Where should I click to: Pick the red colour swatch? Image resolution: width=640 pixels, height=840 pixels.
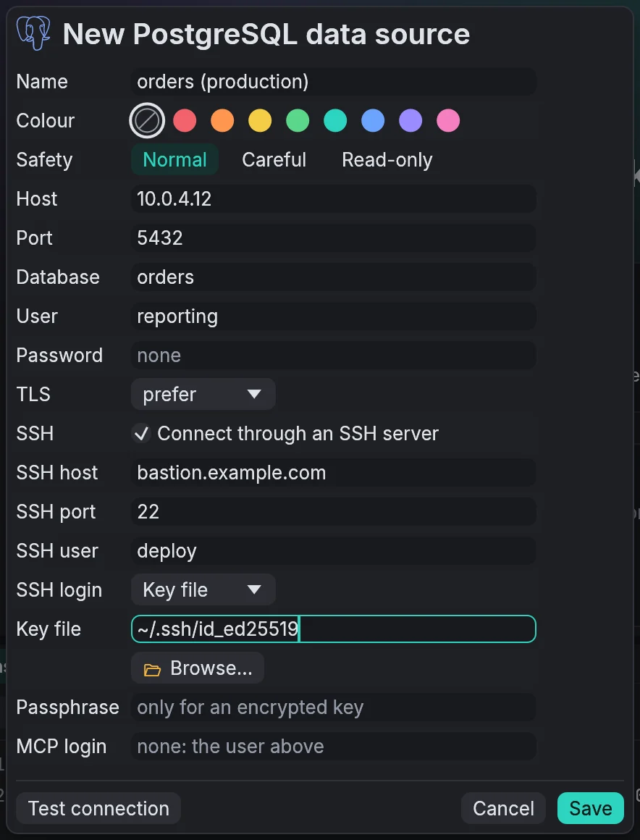[x=185, y=120]
